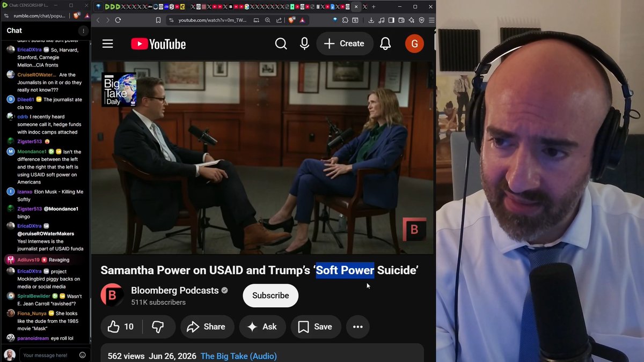Open Brave Shields in the YouTube window
The height and width of the screenshot is (362, 644).
click(x=292, y=20)
